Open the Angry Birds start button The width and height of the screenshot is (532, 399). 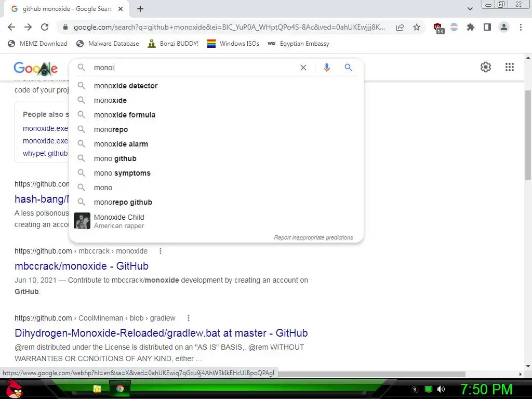tap(14, 389)
